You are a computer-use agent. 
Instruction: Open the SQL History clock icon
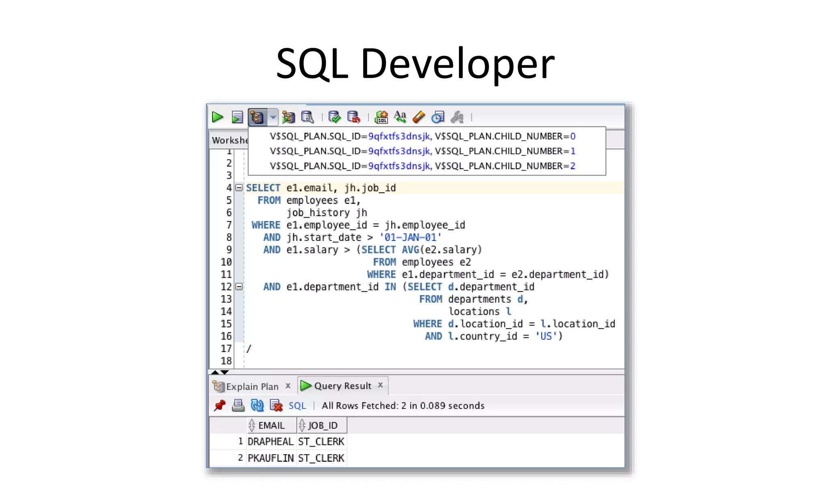click(438, 118)
